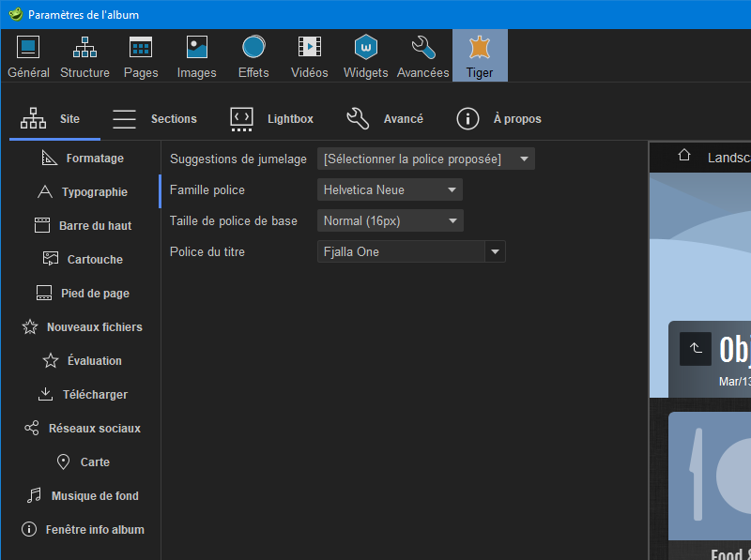Screen dimensions: 751x560
Task: Switch to the Lightbox tab
Action: point(272,119)
